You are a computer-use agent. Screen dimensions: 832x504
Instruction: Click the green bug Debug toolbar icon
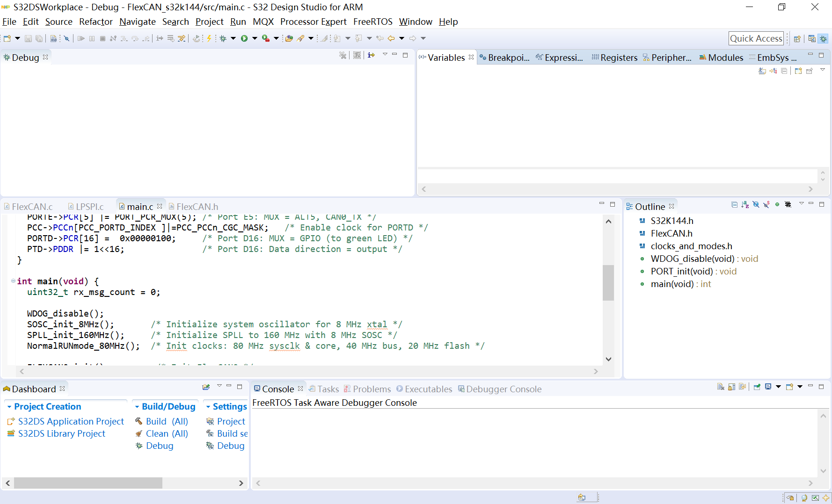[223, 38]
